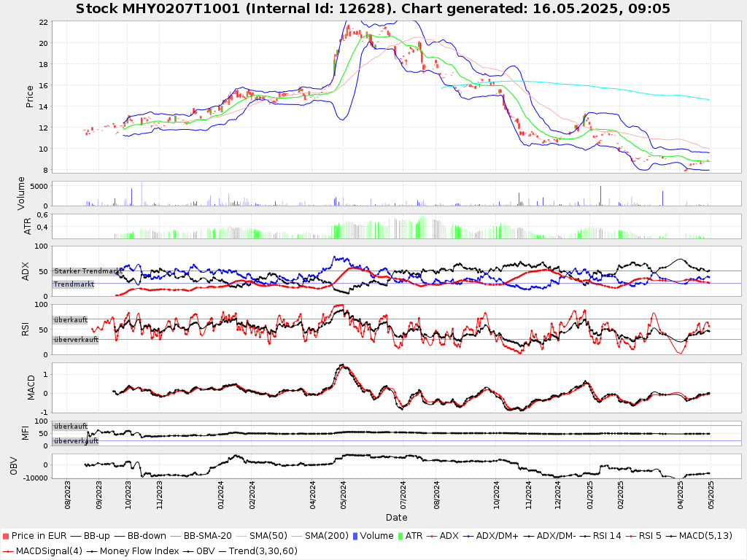Click the 'überverkauft' label in MFI panel
The height and width of the screenshot is (560, 747).
[76, 441]
